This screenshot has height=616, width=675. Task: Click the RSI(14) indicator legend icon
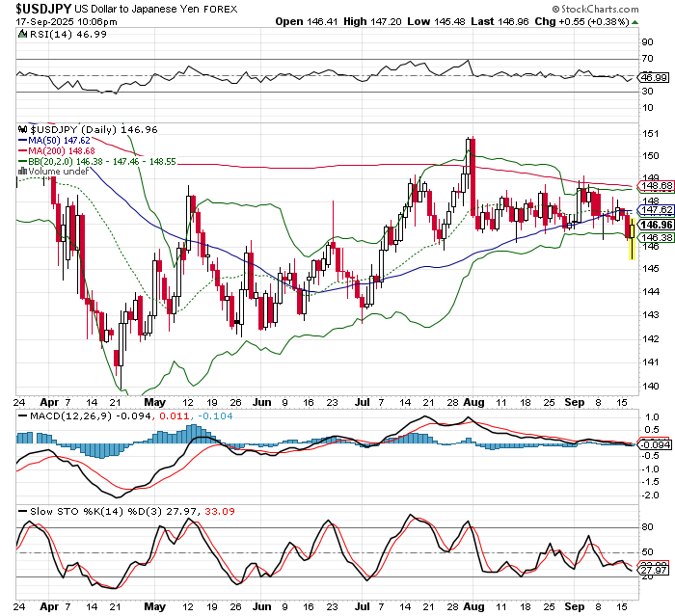(23, 34)
